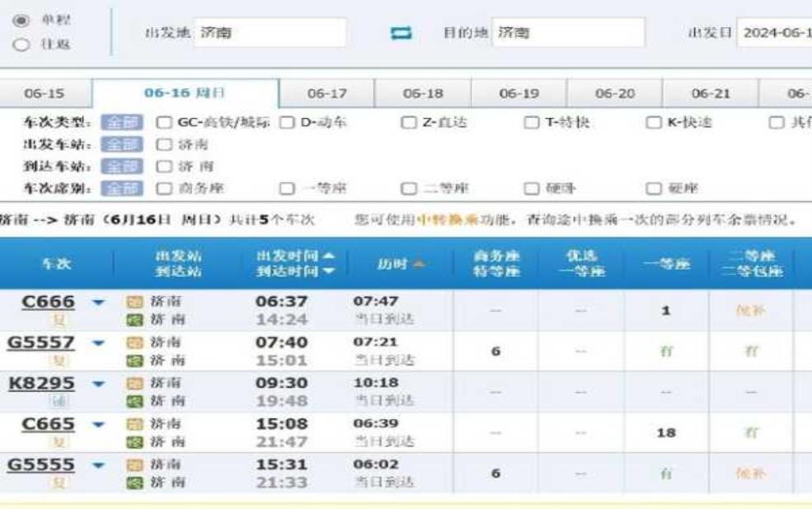Click the 复 icon under train G5555
This screenshot has width=812, height=509.
59,483
